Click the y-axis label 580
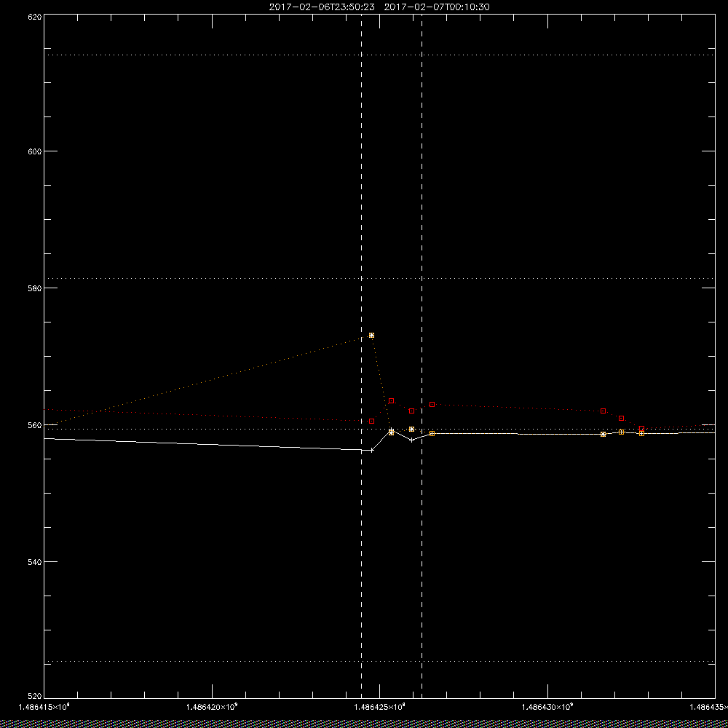The image size is (728, 728). coord(35,288)
